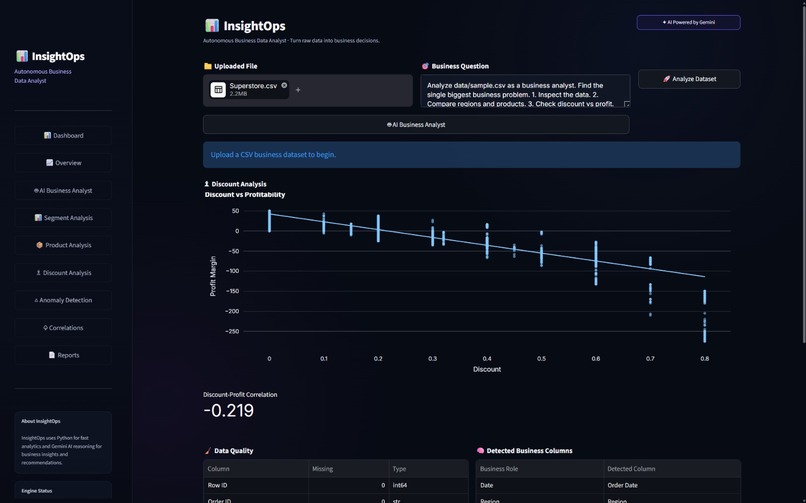806x503 pixels.
Task: Click the Data Quality heading icon
Action: click(208, 451)
